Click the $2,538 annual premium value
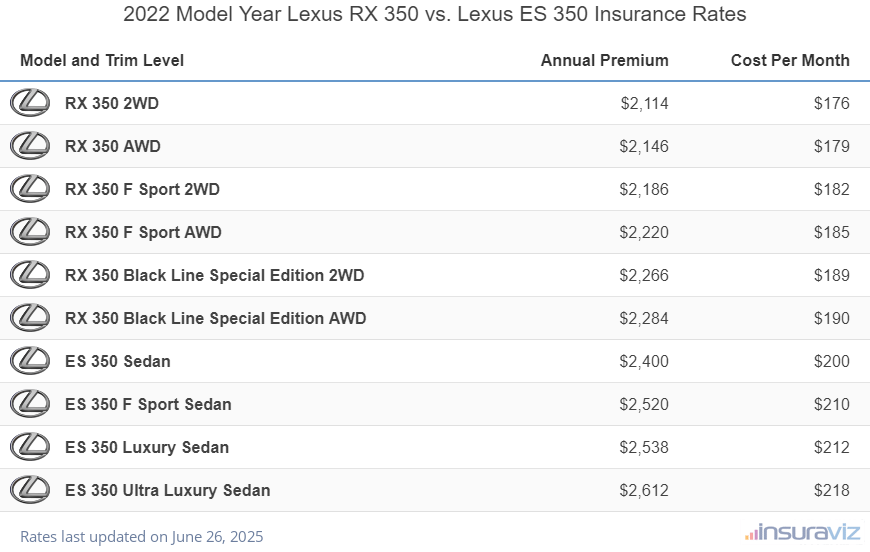This screenshot has height=552, width=870. pos(644,447)
